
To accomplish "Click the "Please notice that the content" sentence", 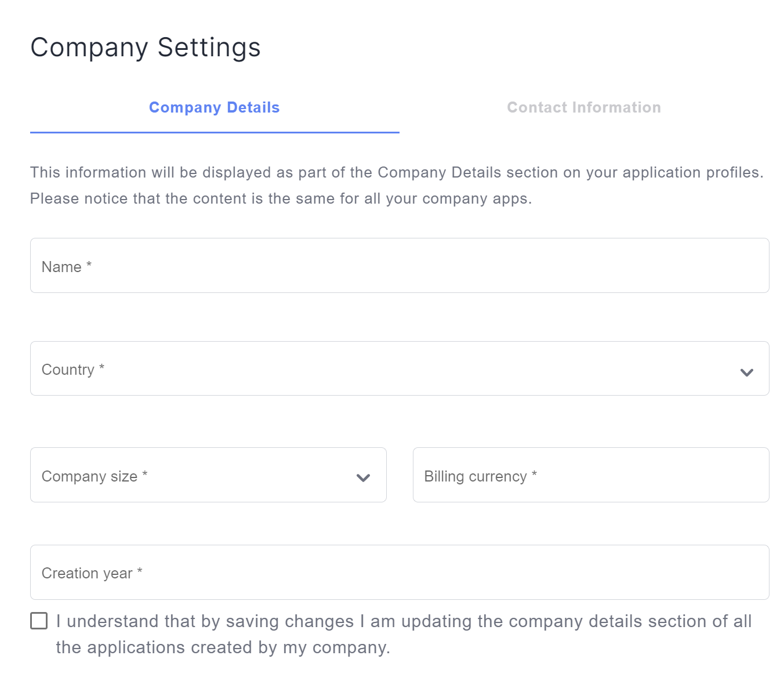I will 281,198.
